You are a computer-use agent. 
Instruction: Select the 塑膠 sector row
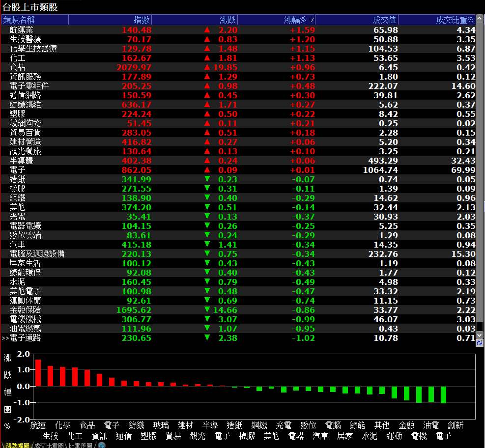tap(238, 114)
